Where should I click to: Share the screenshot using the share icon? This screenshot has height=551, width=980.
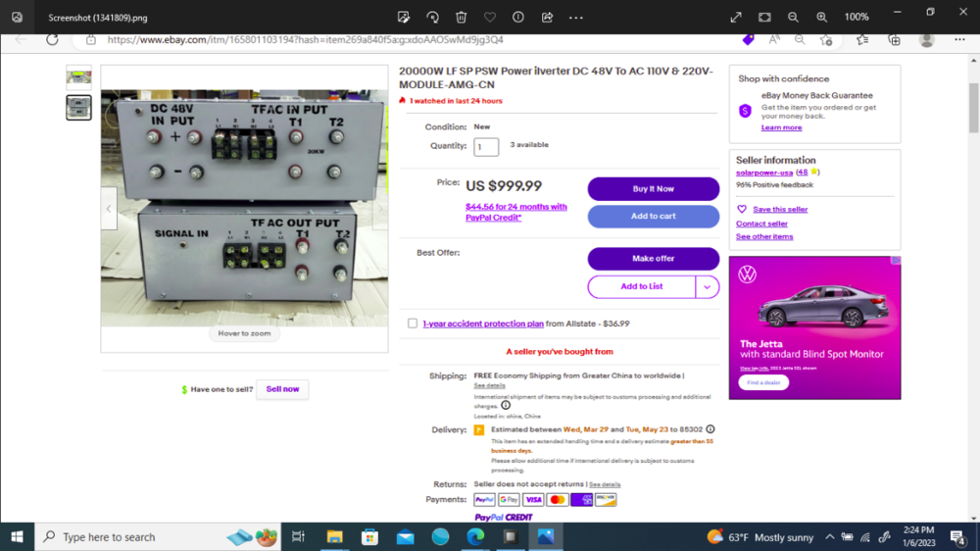point(548,18)
